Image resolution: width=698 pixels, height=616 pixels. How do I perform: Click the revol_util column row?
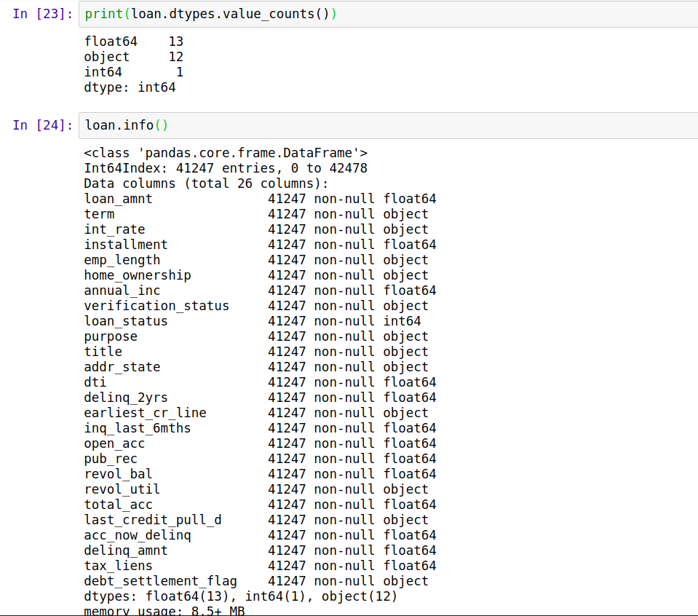click(256, 489)
